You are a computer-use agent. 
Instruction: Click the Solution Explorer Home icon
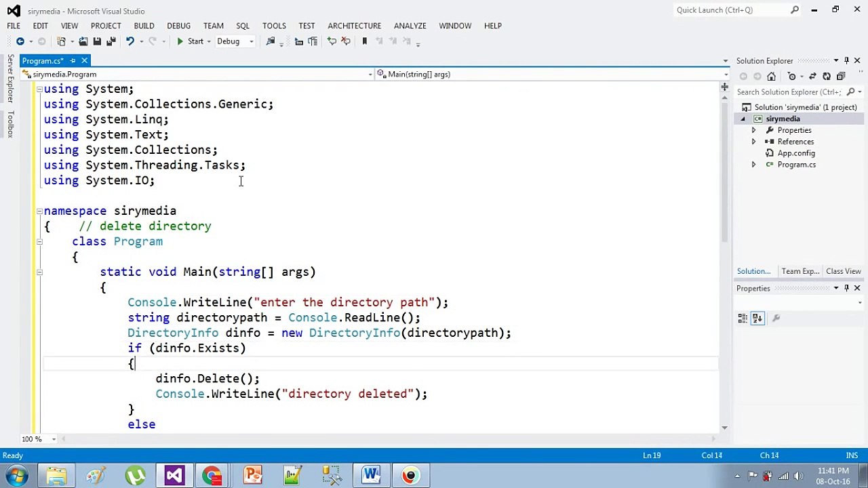(x=771, y=77)
